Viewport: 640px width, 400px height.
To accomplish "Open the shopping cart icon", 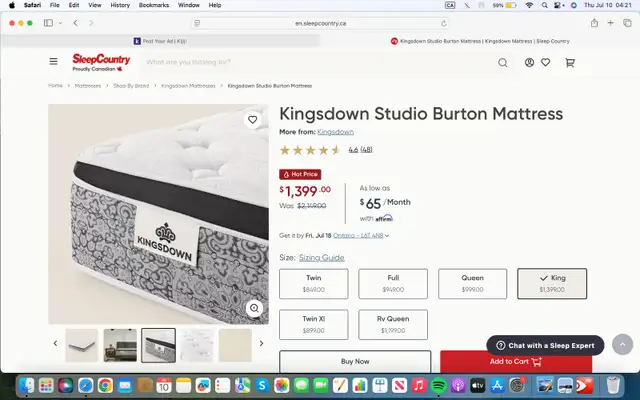I will [x=570, y=62].
